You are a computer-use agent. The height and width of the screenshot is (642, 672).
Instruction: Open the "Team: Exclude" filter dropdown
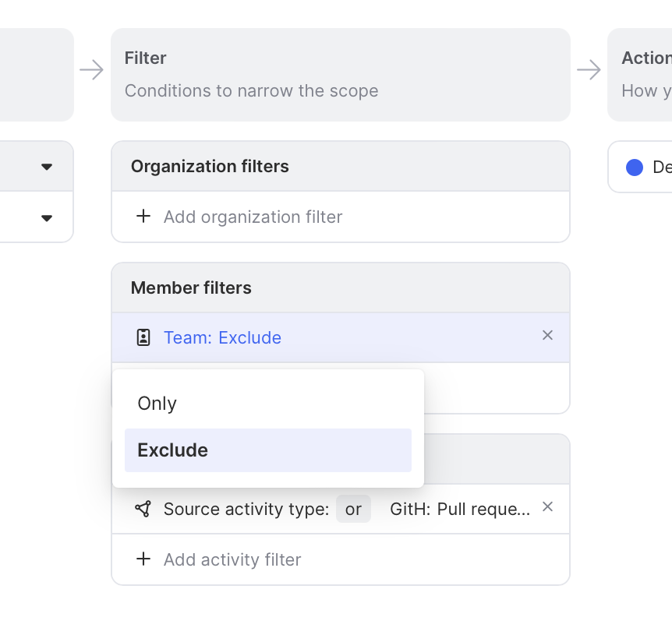coord(222,337)
